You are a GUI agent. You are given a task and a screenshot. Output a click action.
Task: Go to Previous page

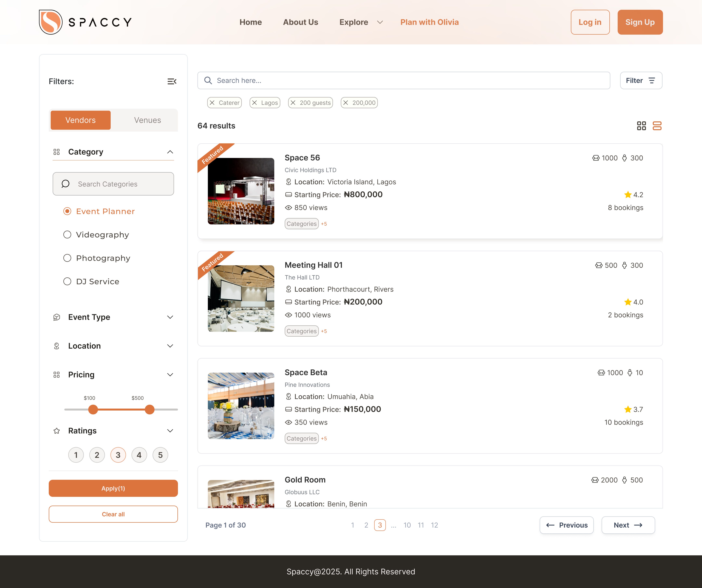click(x=567, y=525)
